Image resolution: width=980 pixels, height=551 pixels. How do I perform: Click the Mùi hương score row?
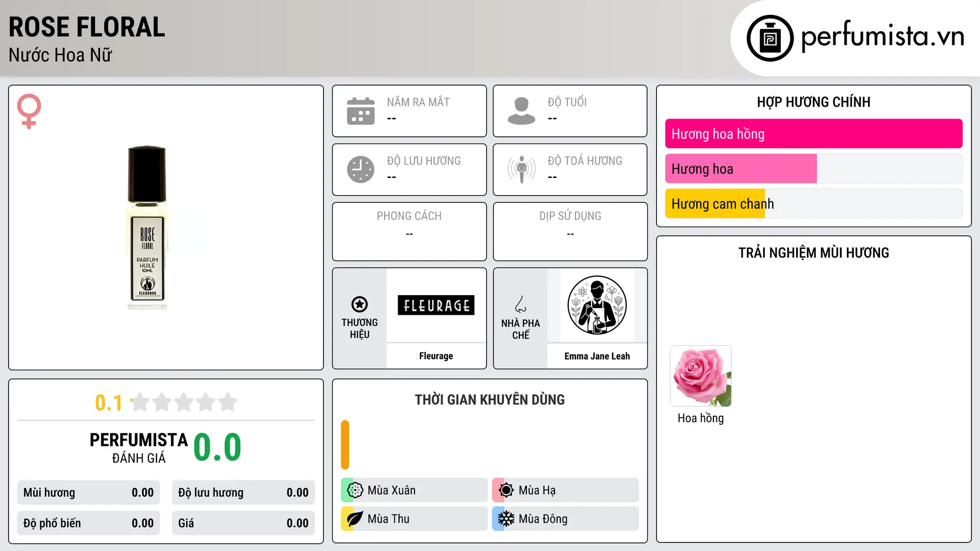89,493
